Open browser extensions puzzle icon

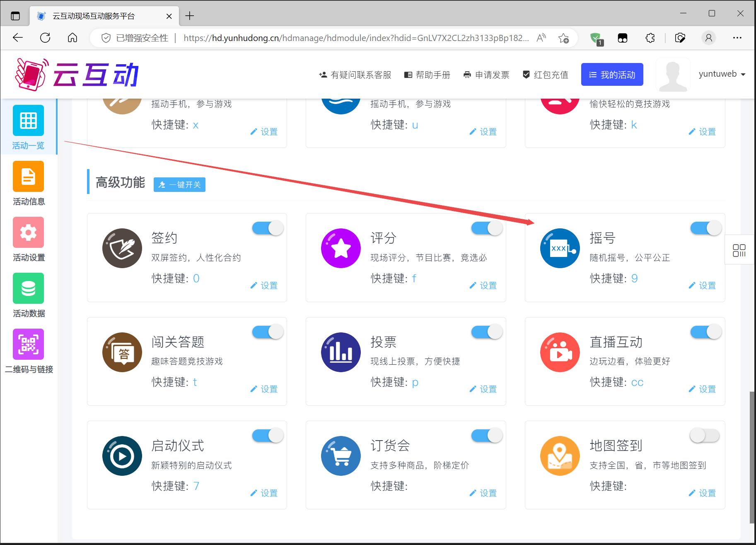[650, 38]
